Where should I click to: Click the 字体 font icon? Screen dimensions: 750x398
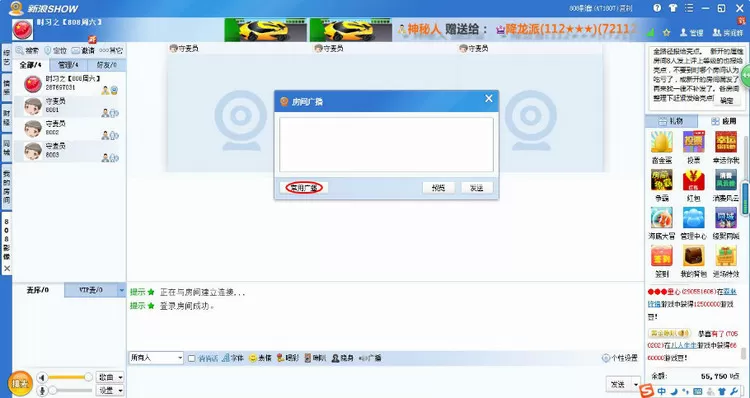[x=233, y=358]
